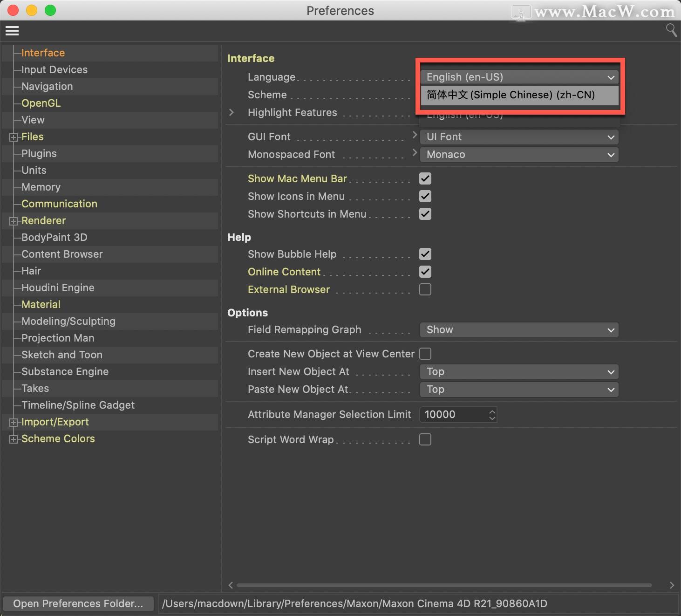Open Projection Man preferences
This screenshot has height=616, width=681.
[58, 338]
